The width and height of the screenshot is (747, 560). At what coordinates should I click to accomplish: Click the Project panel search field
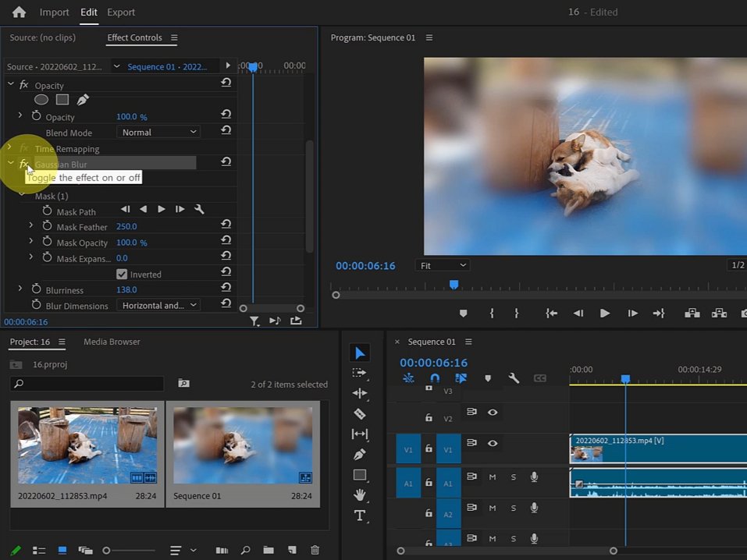[87, 383]
